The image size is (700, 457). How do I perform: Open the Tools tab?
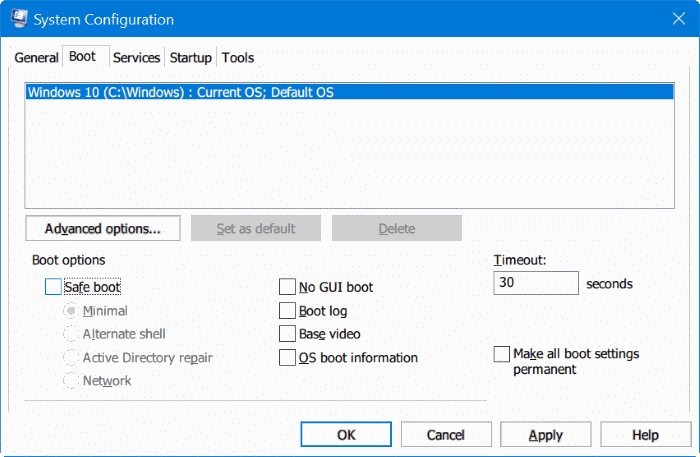[238, 58]
